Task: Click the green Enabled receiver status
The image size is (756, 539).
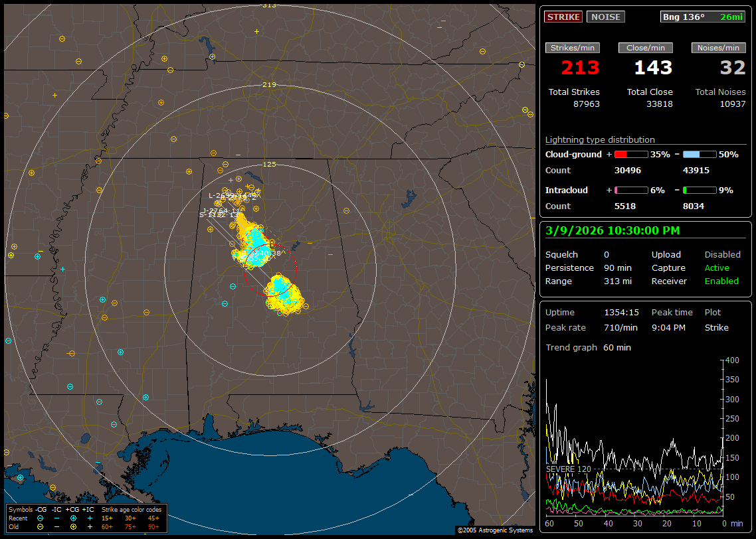Action: pos(721,281)
